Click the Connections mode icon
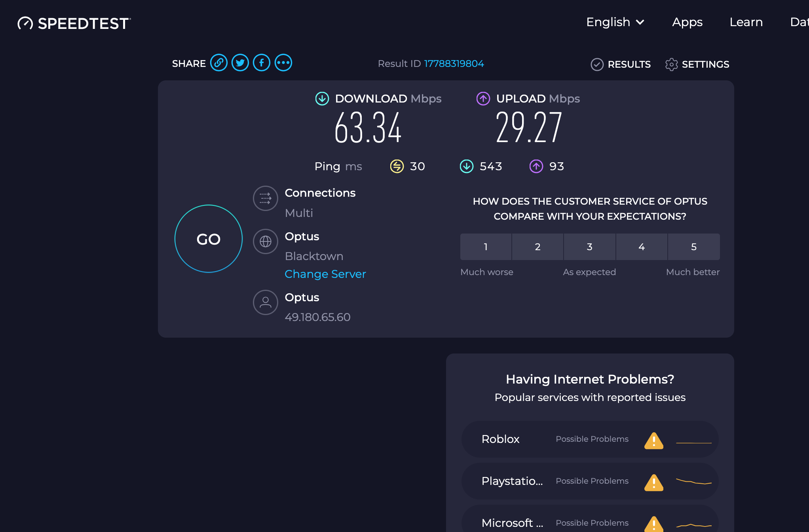 pos(266,198)
